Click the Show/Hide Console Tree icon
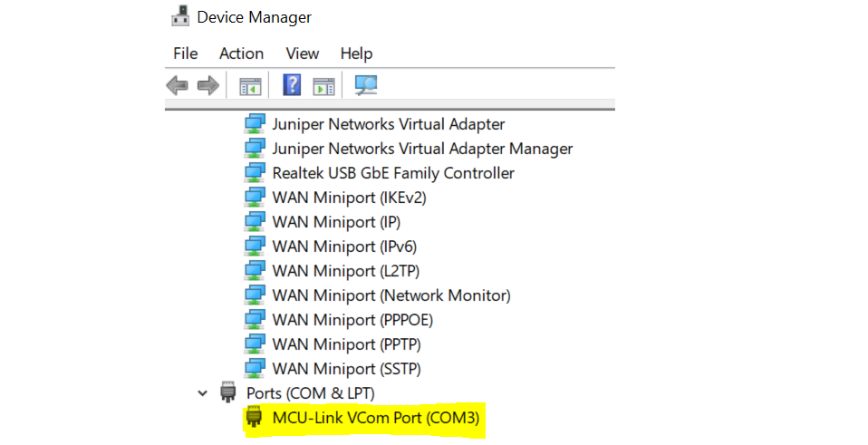868x445 pixels. point(249,86)
